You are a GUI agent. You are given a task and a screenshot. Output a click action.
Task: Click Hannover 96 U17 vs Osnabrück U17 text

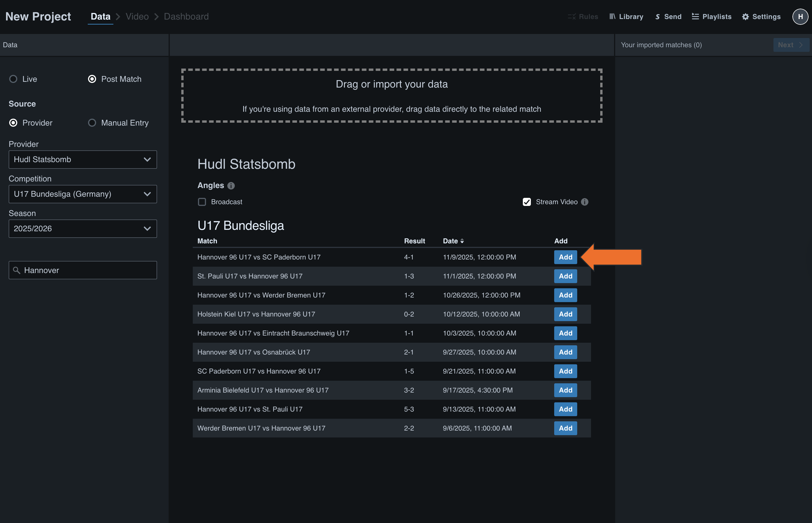pos(253,353)
